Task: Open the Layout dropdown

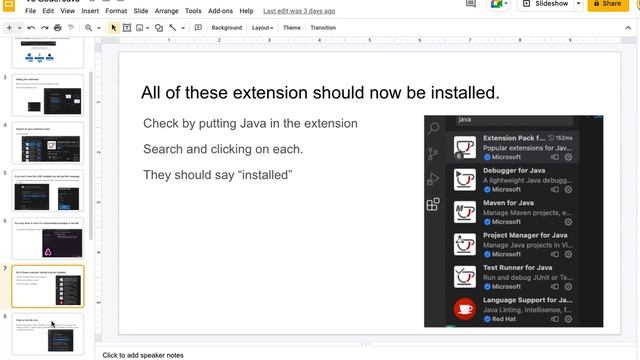Action: [x=262, y=28]
